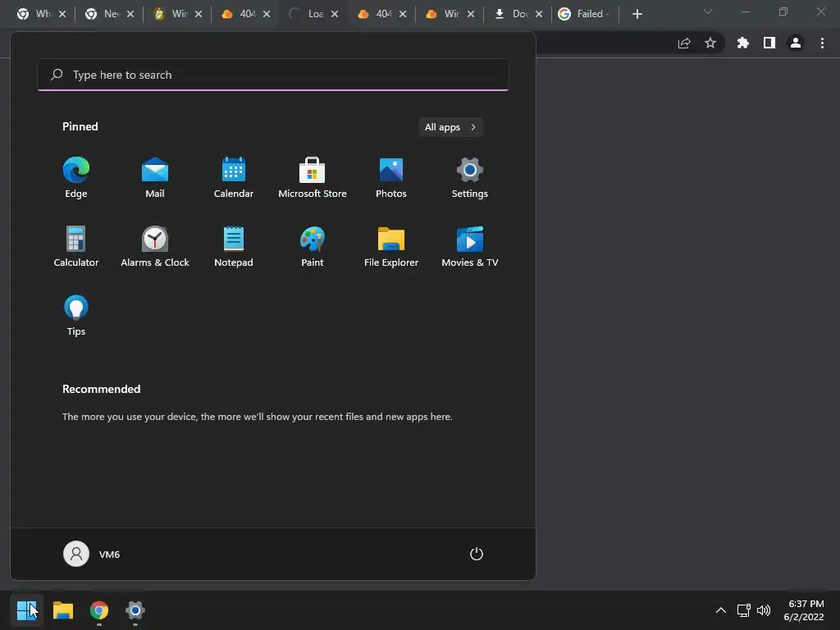This screenshot has height=630, width=840.
Task: Open File Explorer from the taskbar
Action: 62,610
